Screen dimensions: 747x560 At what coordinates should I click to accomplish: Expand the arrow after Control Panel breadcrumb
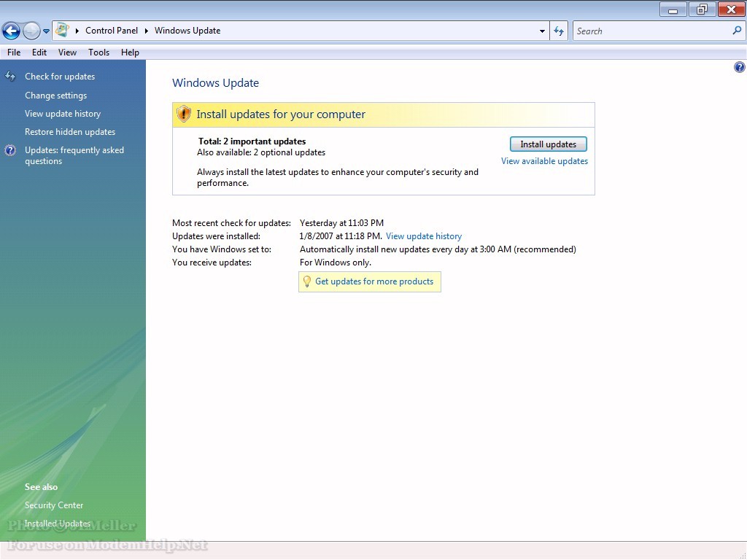[146, 31]
